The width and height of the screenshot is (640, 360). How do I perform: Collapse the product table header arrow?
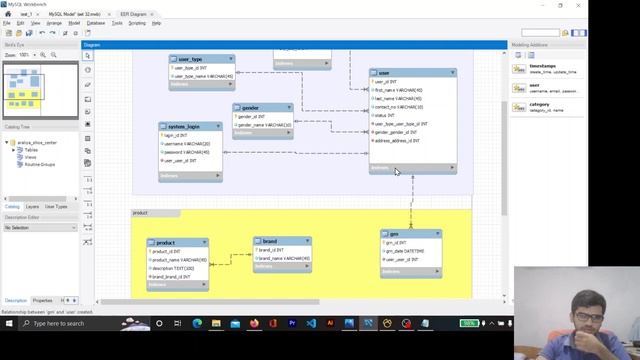tap(204, 242)
